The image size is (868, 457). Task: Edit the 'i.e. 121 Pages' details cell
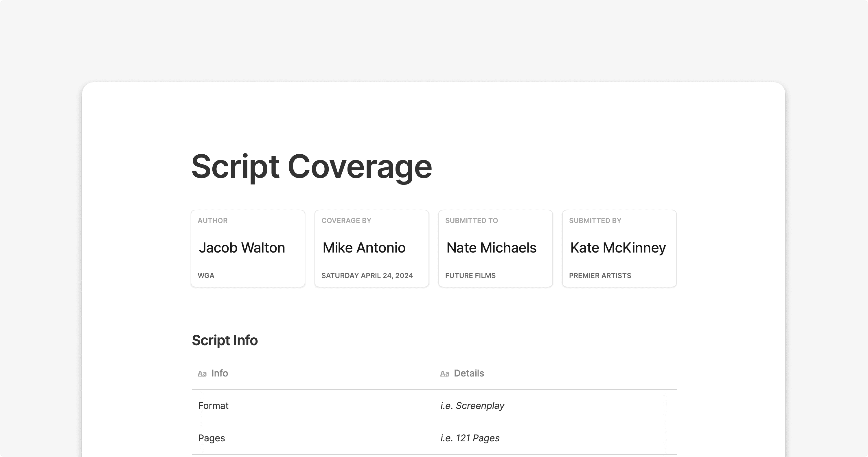coord(470,438)
